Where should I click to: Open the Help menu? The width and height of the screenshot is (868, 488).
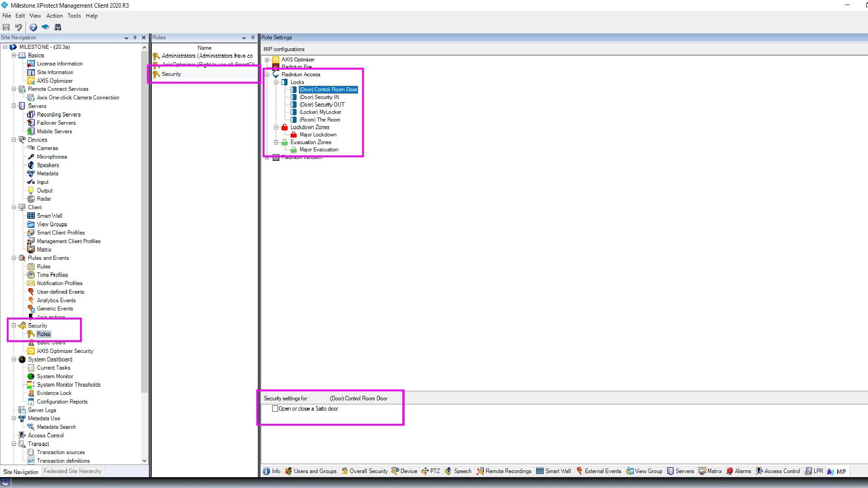click(x=92, y=16)
